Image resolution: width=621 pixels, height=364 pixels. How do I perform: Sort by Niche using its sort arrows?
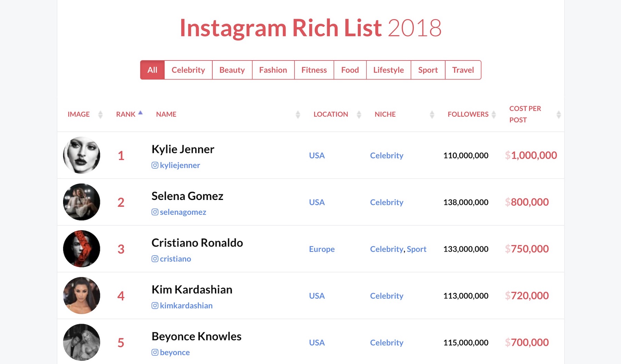(x=432, y=114)
